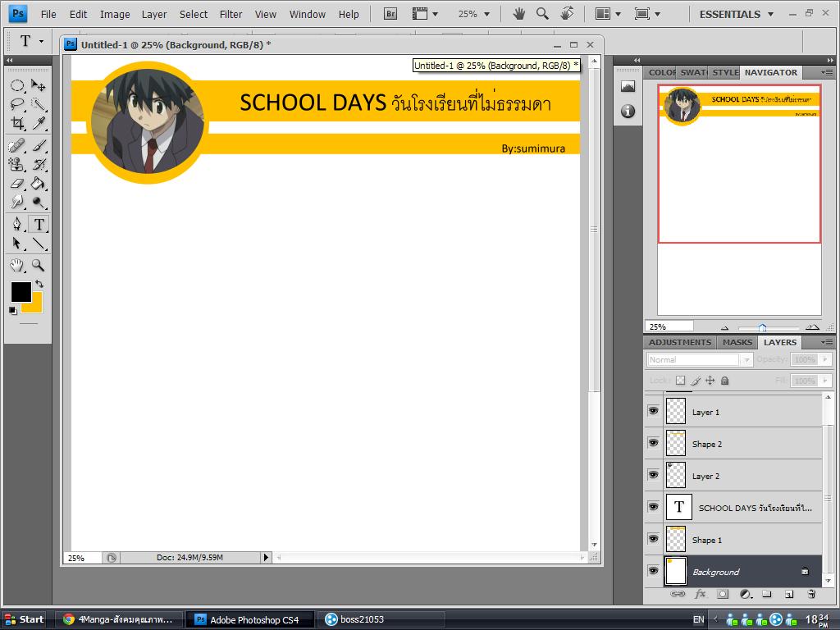
Task: Click the Rotate View tool in application bar
Action: click(567, 13)
